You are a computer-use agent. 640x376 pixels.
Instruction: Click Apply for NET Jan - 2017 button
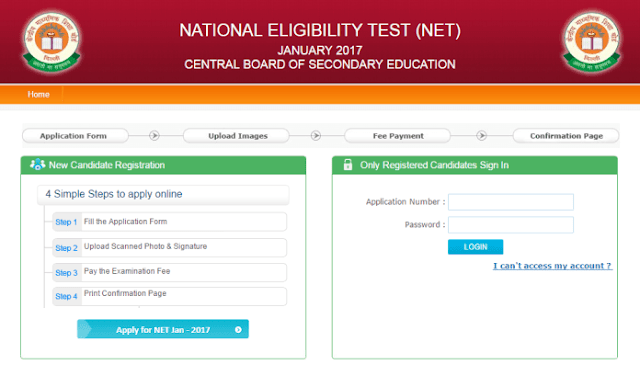point(163,329)
